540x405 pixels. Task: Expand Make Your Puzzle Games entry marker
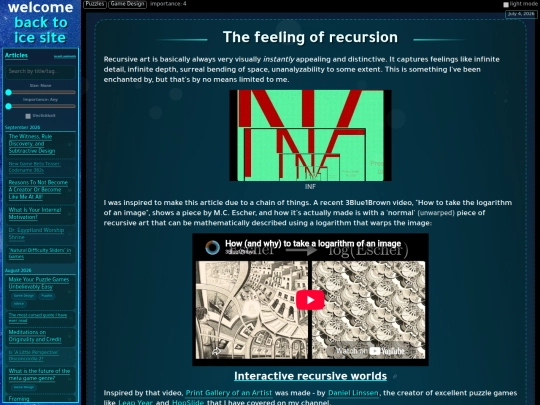[x=70, y=291]
